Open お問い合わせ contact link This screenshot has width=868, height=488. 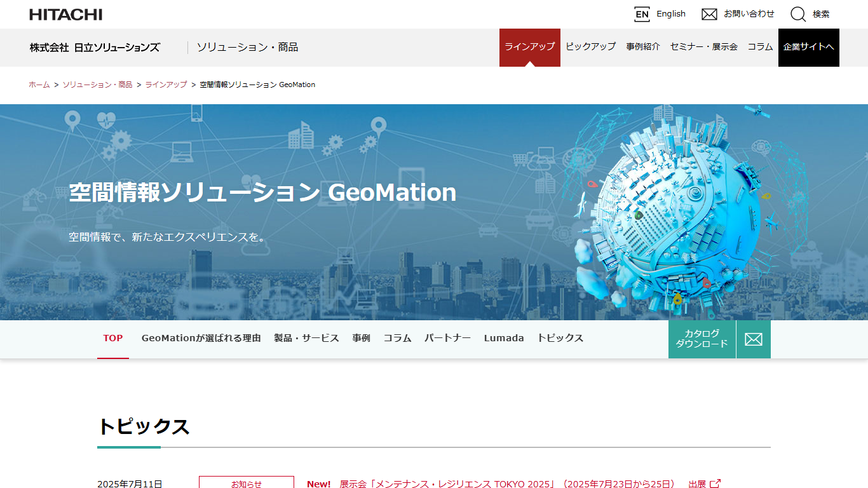(749, 14)
